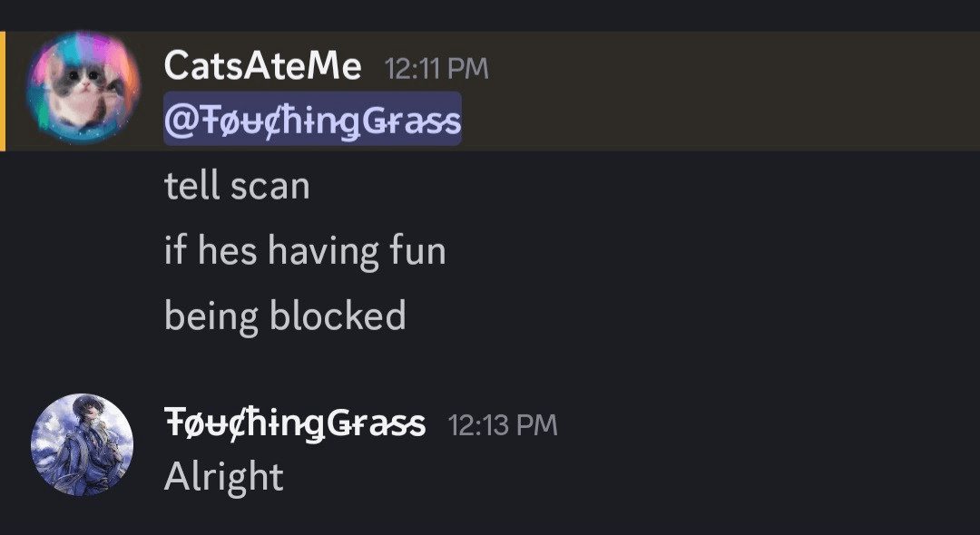980x535 pixels.
Task: Select the "if hes having fun" message
Action: click(x=305, y=250)
